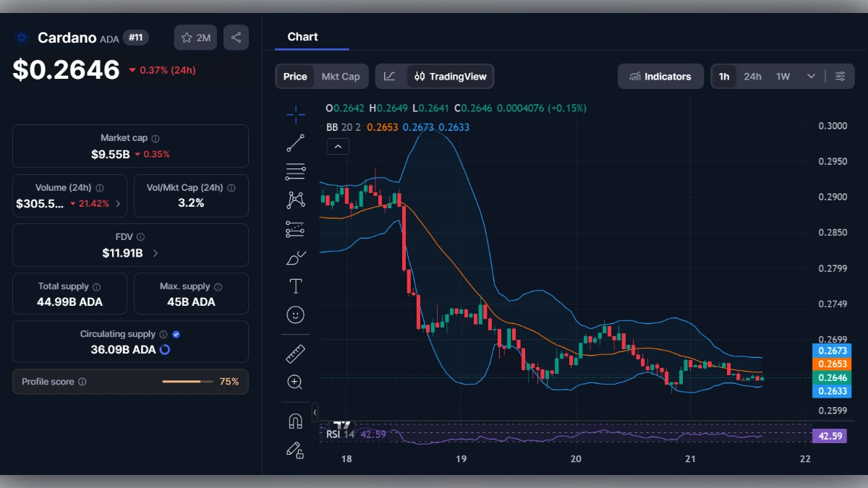Collapse the OHLC legend with the up arrow

(338, 146)
